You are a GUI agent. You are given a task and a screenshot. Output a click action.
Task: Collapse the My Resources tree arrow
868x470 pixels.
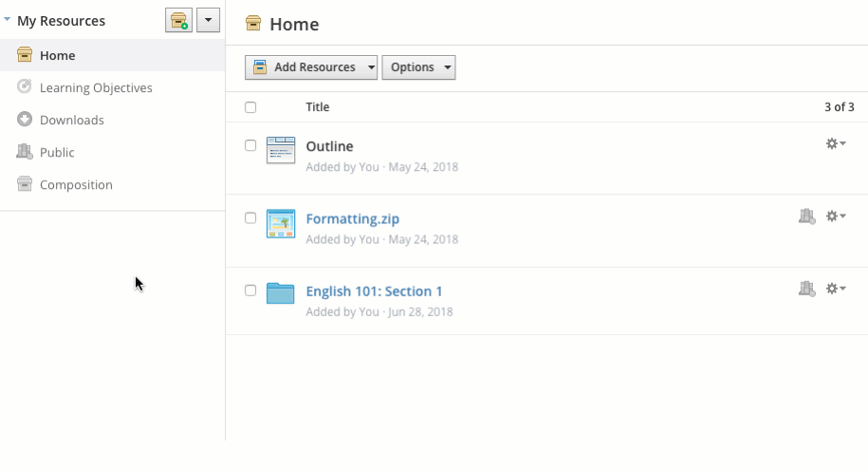click(x=8, y=19)
